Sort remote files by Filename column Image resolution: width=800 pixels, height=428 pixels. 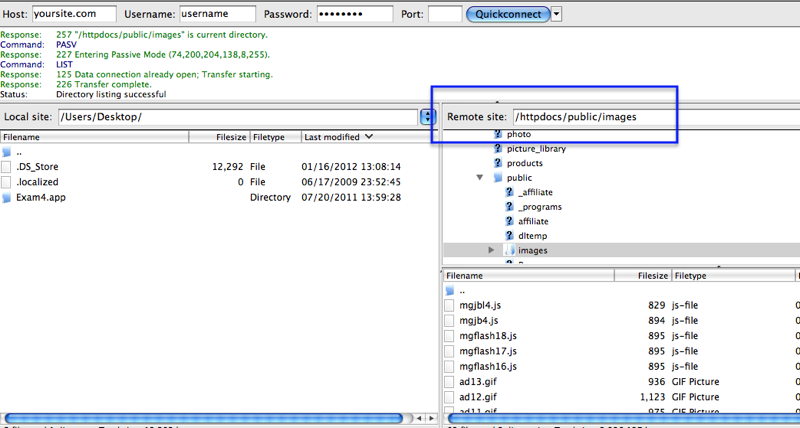529,275
